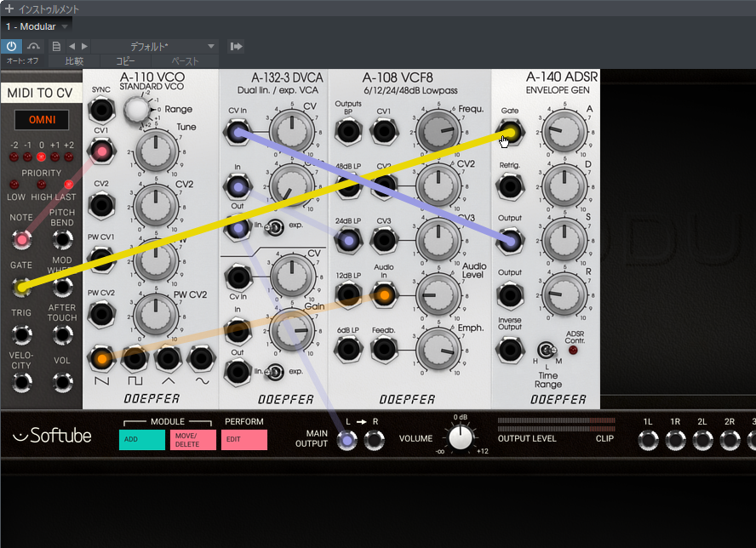
Task: Click the コピー copy tab
Action: pos(125,61)
